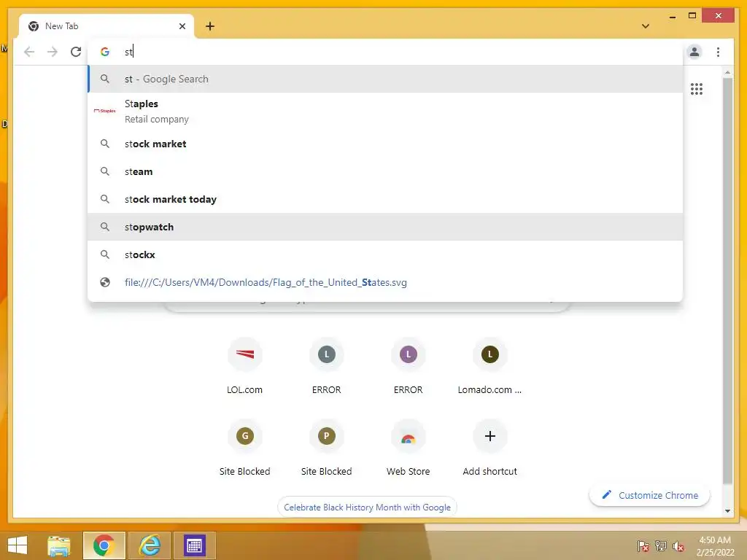The image size is (747, 560).
Task: Open the Google apps grid
Action: pos(696,89)
